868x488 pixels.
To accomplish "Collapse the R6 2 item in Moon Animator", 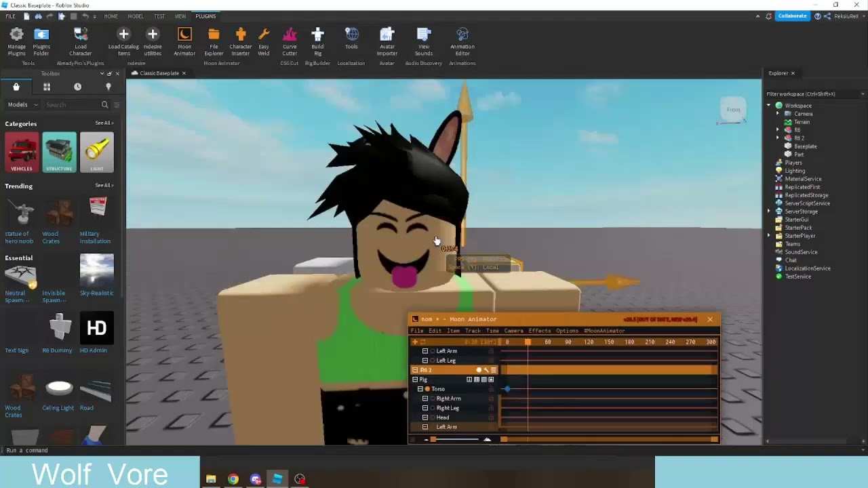I will click(415, 370).
